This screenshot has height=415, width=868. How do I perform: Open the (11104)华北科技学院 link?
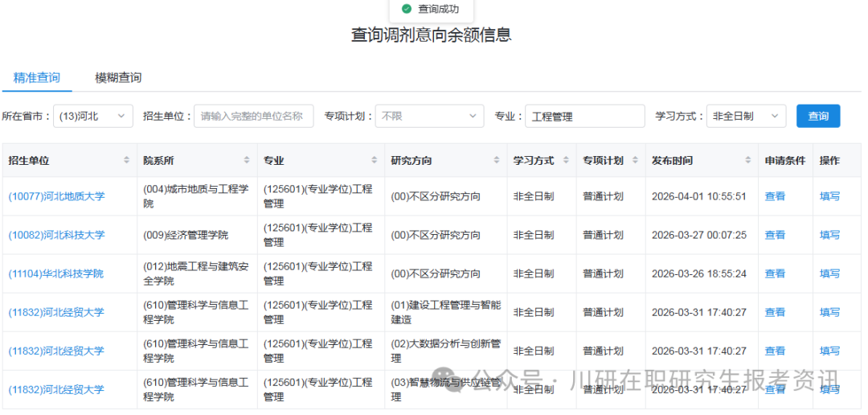click(x=56, y=273)
